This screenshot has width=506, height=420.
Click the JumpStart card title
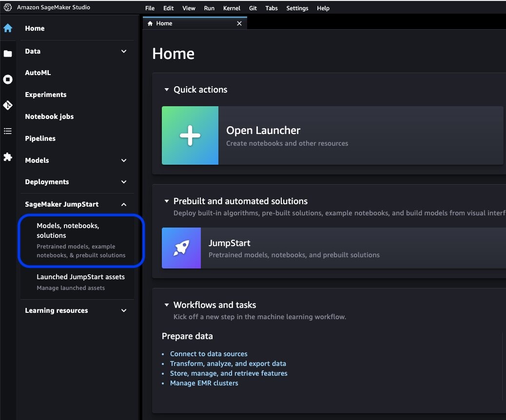230,243
